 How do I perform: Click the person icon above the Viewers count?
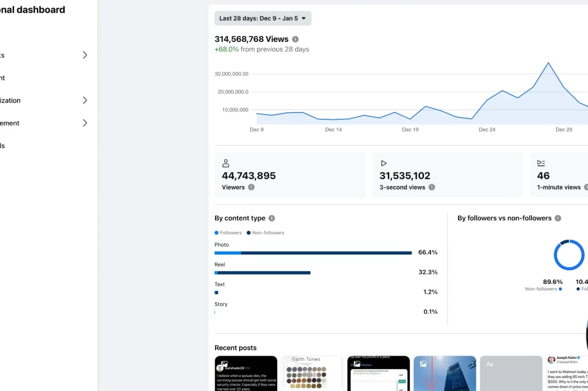pos(226,163)
